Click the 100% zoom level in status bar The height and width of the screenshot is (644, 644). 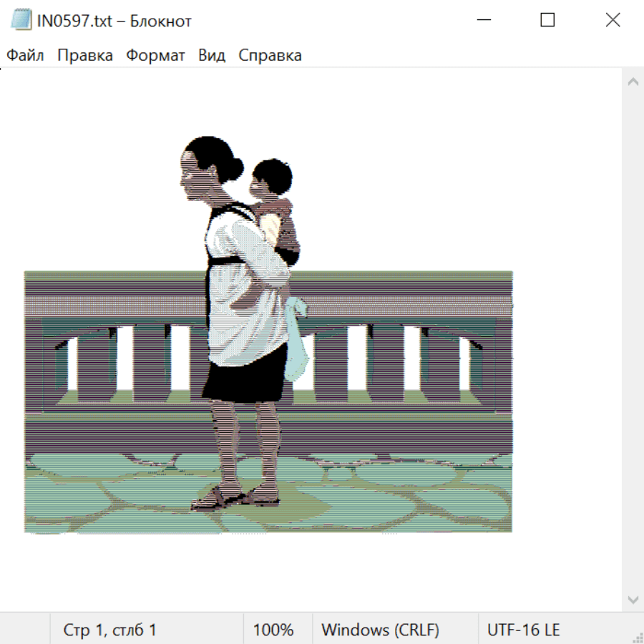pos(273,630)
